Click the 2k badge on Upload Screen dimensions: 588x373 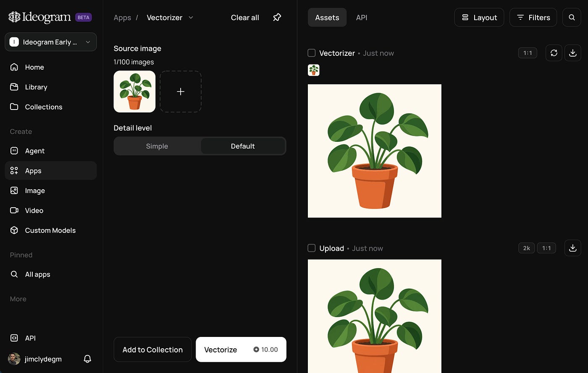(527, 248)
